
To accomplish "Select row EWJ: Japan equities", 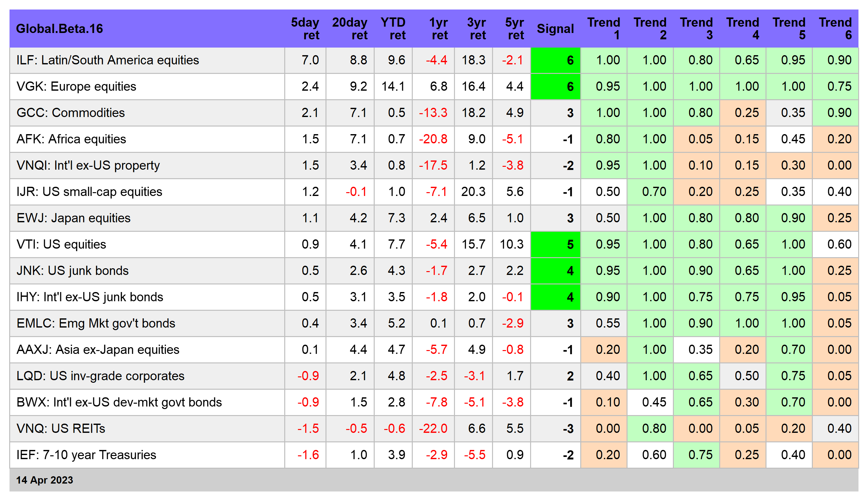I will [434, 218].
